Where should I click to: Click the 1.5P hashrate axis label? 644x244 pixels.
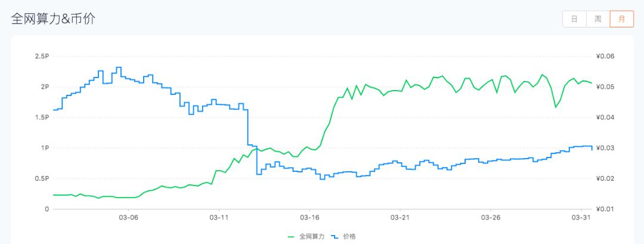coord(41,118)
